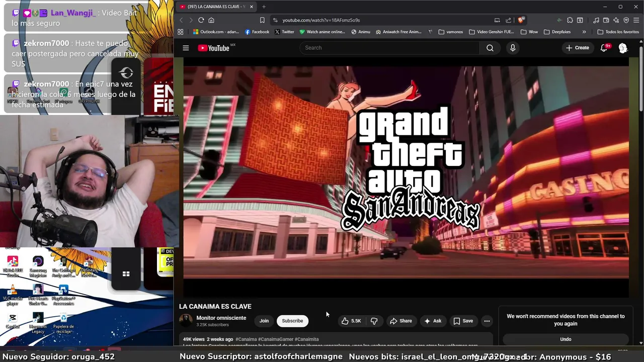Open the browser extensions puzzle icon
The width and height of the screenshot is (644, 362).
(570, 20)
